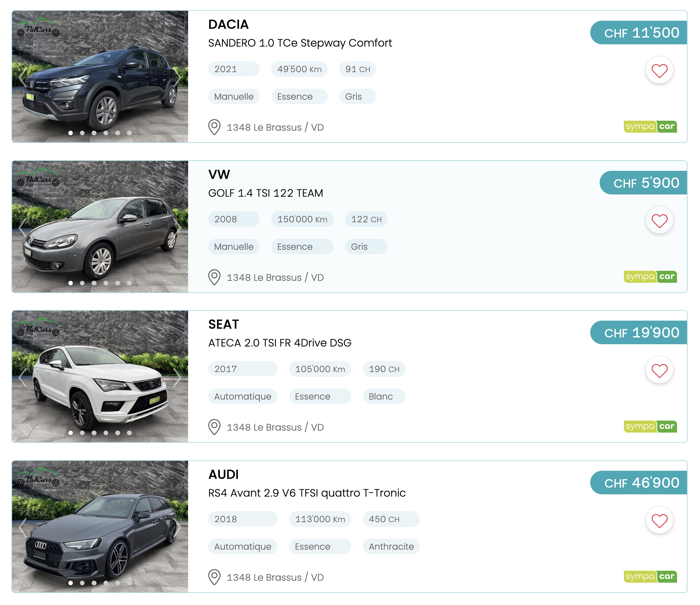This screenshot has width=700, height=605.
Task: Click sympa car badge on Dacia listing
Action: point(650,126)
